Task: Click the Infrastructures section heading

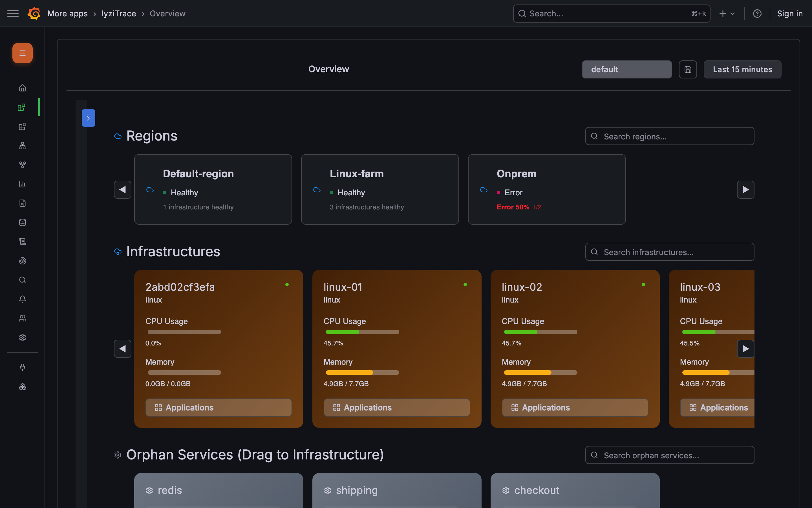Action: (x=173, y=252)
